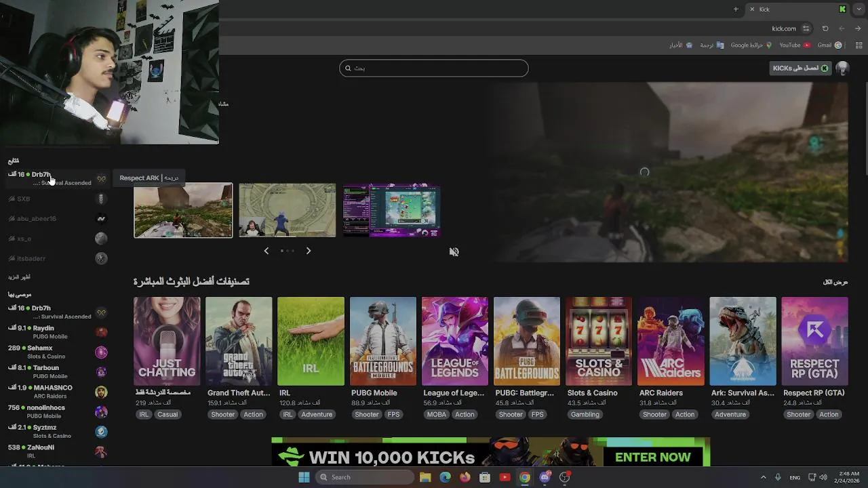Expand show more followed channels
The width and height of the screenshot is (868, 488).
[x=19, y=277]
